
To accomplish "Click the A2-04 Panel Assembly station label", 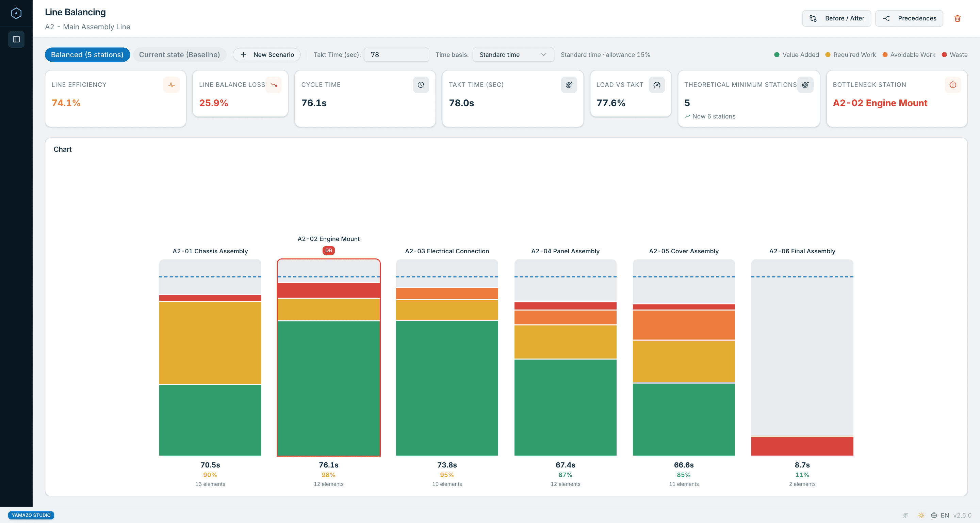I will [565, 251].
